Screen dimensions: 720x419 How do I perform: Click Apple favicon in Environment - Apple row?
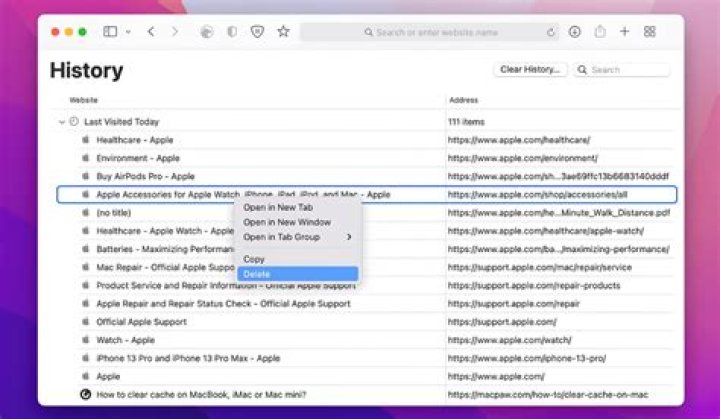[85, 158]
